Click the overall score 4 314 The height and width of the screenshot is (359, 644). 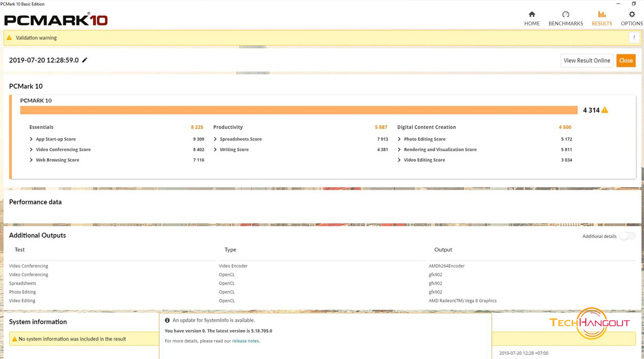[591, 110]
